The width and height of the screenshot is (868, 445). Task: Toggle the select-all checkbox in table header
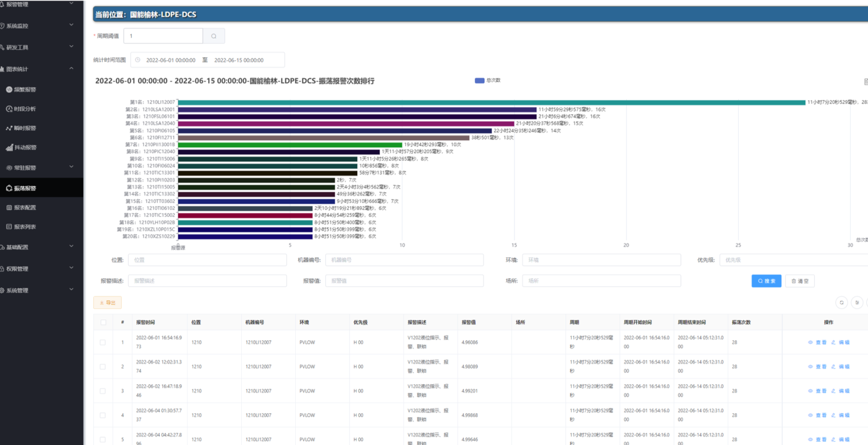(x=103, y=322)
